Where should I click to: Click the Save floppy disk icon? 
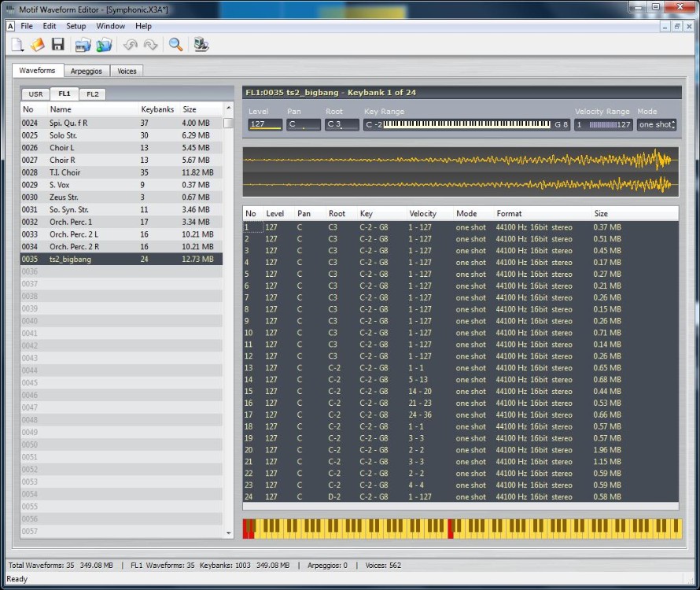click(58, 45)
